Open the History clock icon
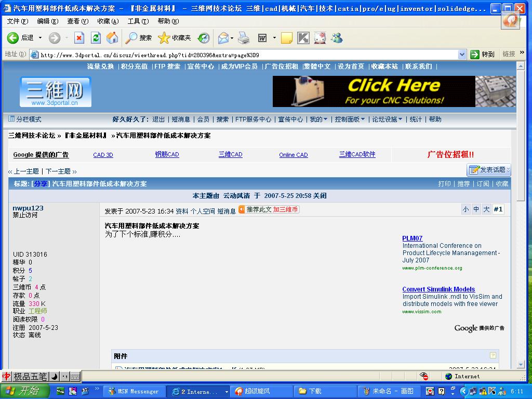Screen dimensions: 532x399 click(204, 37)
